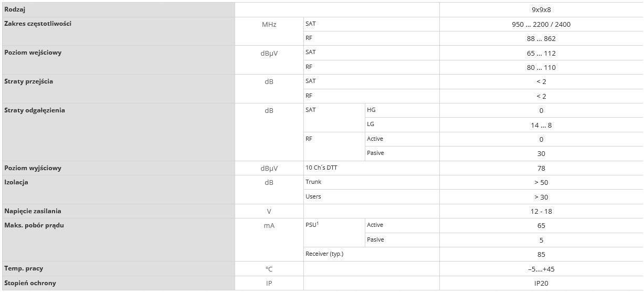Select the 88 ... 862 frequency value

point(541,39)
